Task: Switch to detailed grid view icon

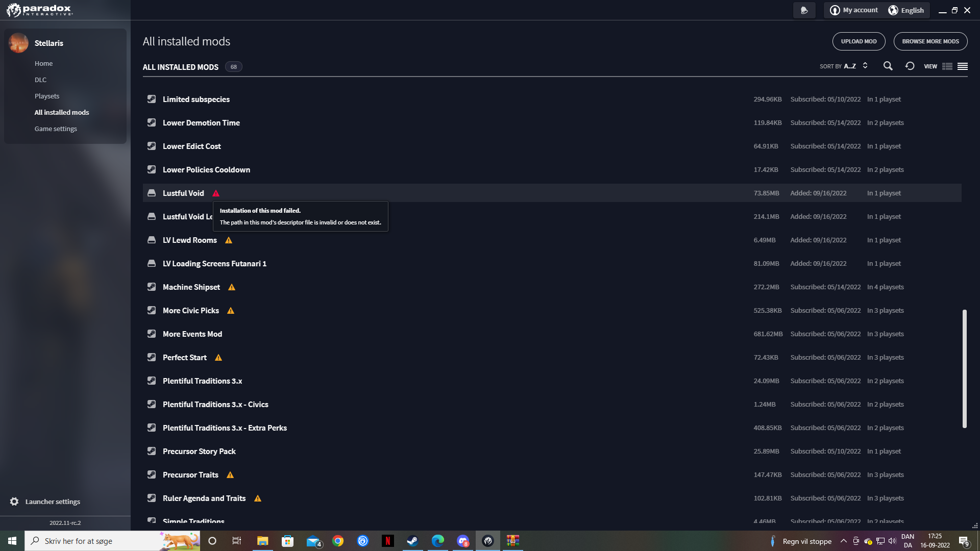Action: tap(947, 66)
